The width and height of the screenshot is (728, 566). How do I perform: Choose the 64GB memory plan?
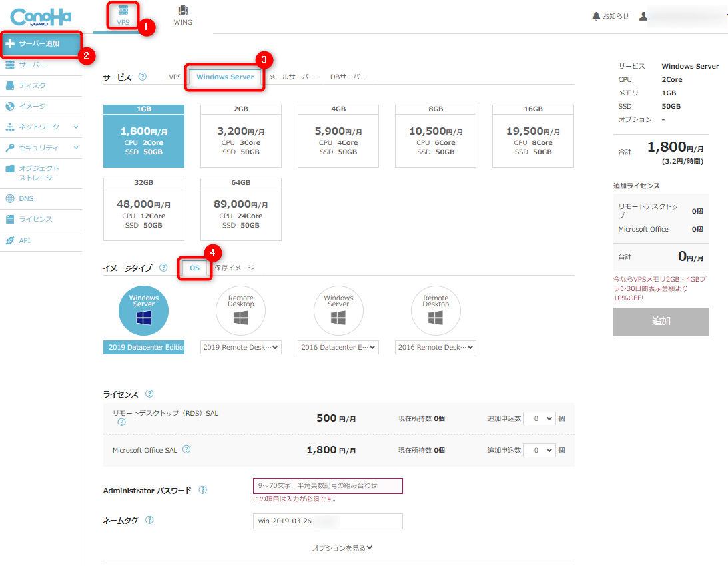tap(241, 209)
